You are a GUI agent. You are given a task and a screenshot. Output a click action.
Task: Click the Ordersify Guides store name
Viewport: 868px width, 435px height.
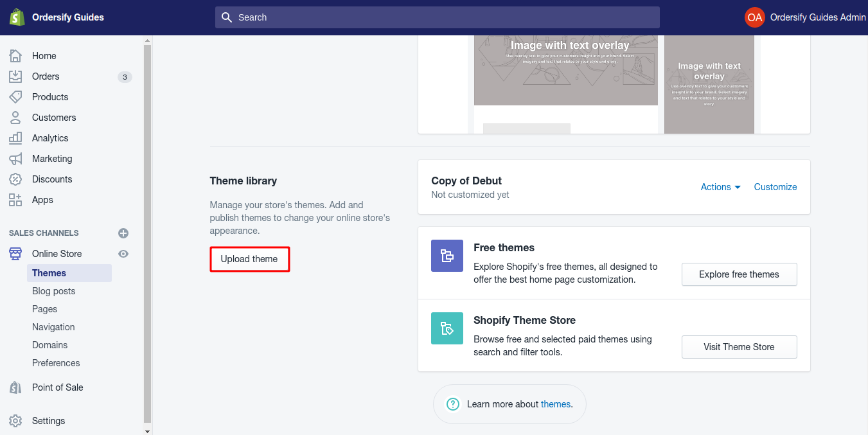68,17
